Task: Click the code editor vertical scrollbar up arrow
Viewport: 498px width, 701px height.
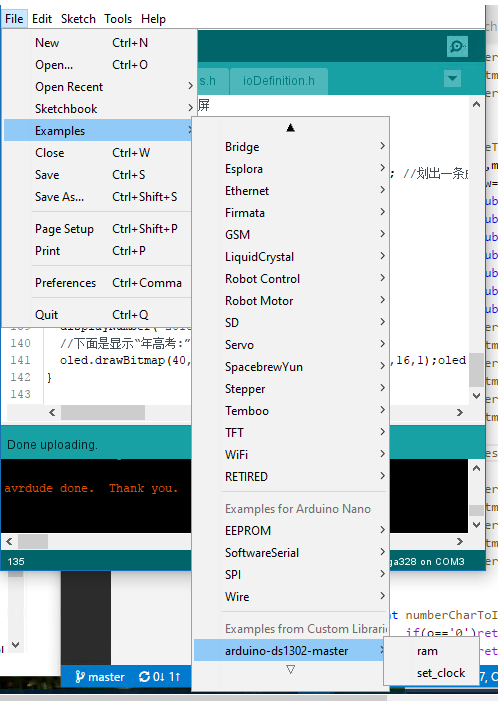Action: pos(477,104)
